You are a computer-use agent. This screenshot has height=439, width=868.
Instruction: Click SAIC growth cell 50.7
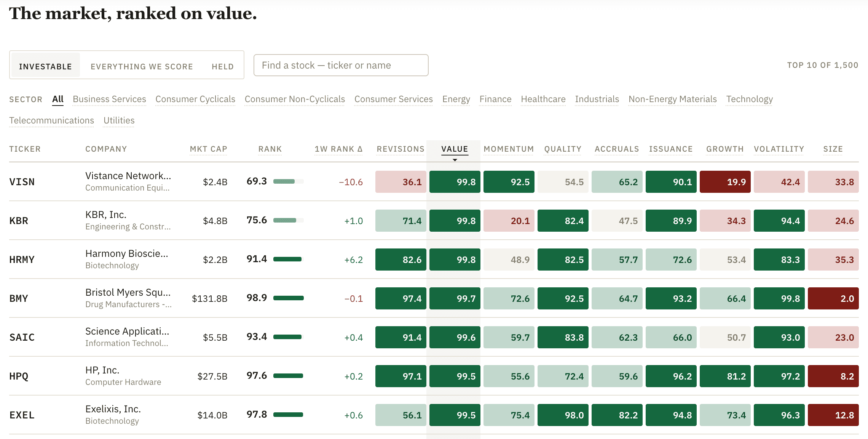[725, 337]
